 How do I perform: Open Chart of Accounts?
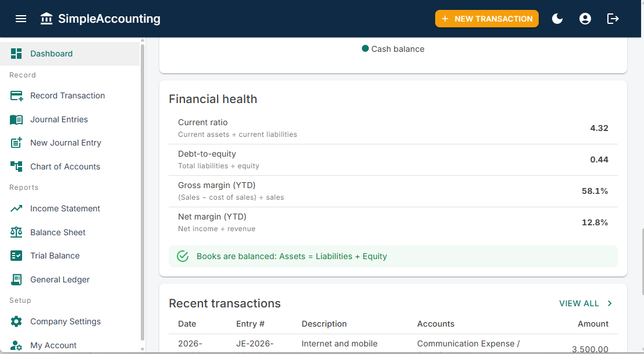(x=70, y=167)
